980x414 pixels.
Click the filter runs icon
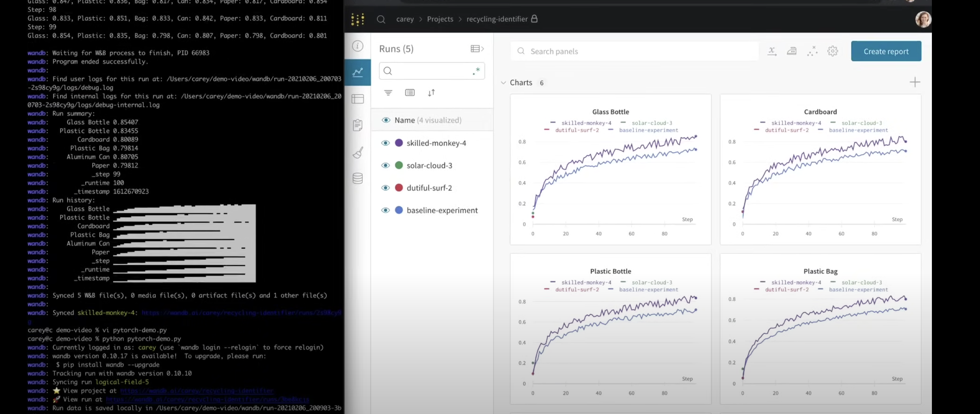point(388,93)
